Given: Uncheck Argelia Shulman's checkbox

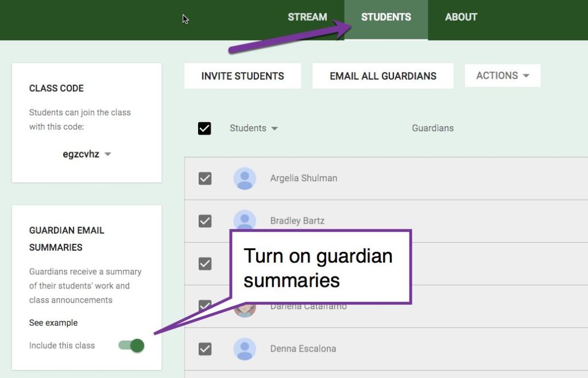Looking at the screenshot, I should point(205,178).
